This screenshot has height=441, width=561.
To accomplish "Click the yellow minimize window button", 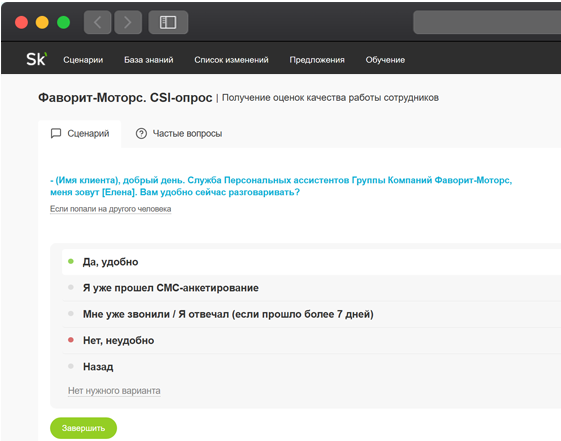I will pos(42,22).
